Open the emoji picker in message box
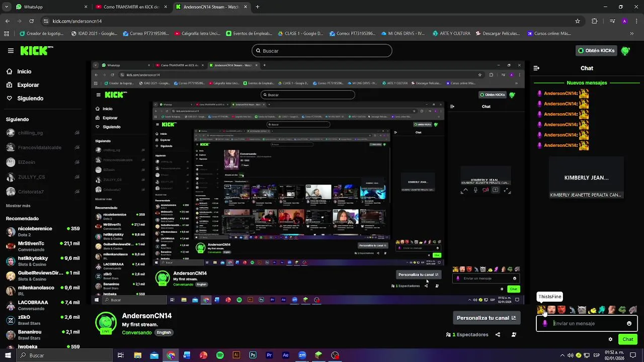Image resolution: width=644 pixels, height=362 pixels. click(x=629, y=323)
